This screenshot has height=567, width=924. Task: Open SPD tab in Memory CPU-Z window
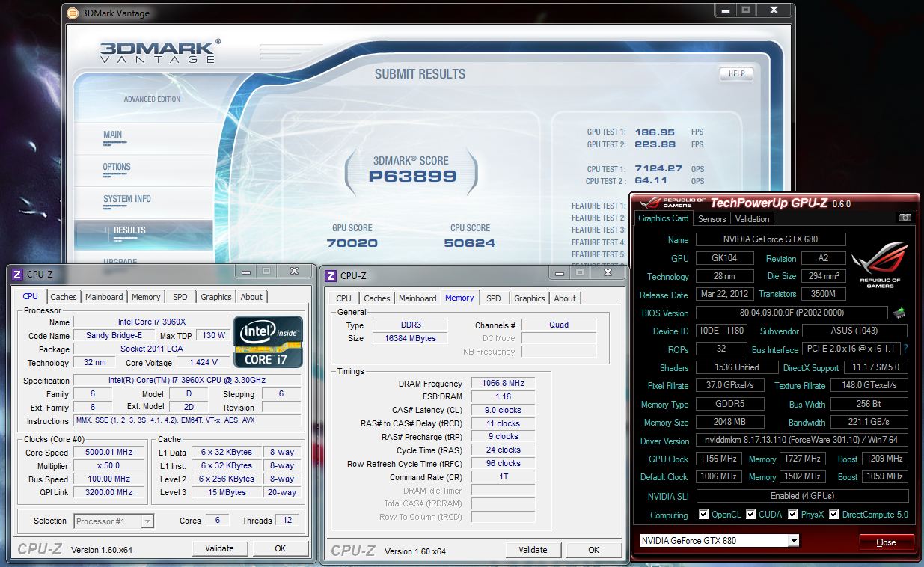[x=494, y=298]
